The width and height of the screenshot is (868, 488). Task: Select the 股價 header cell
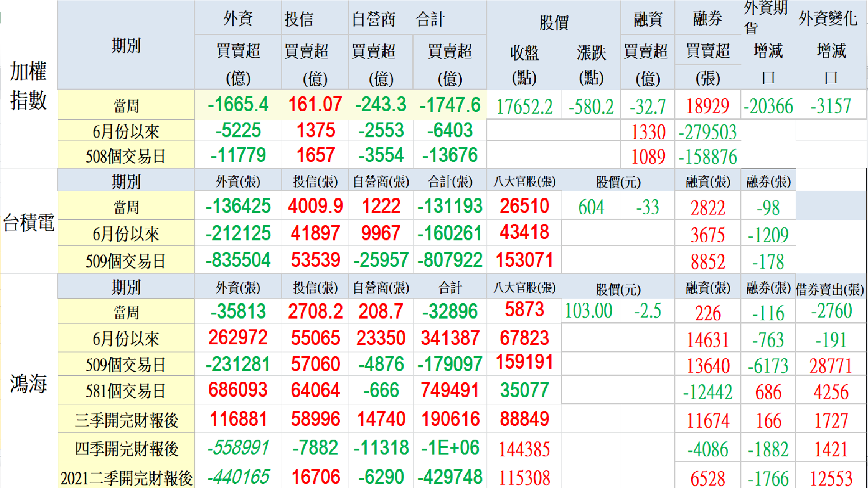click(x=553, y=23)
